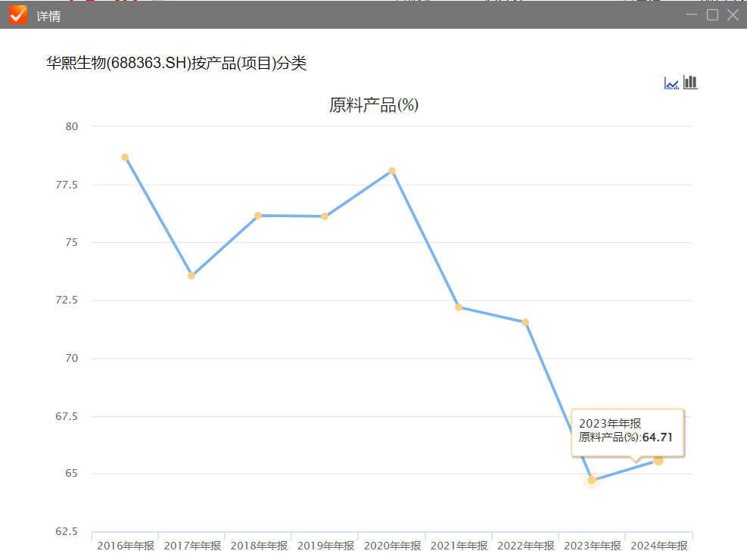Click the 2021年年报 axis label

click(459, 546)
